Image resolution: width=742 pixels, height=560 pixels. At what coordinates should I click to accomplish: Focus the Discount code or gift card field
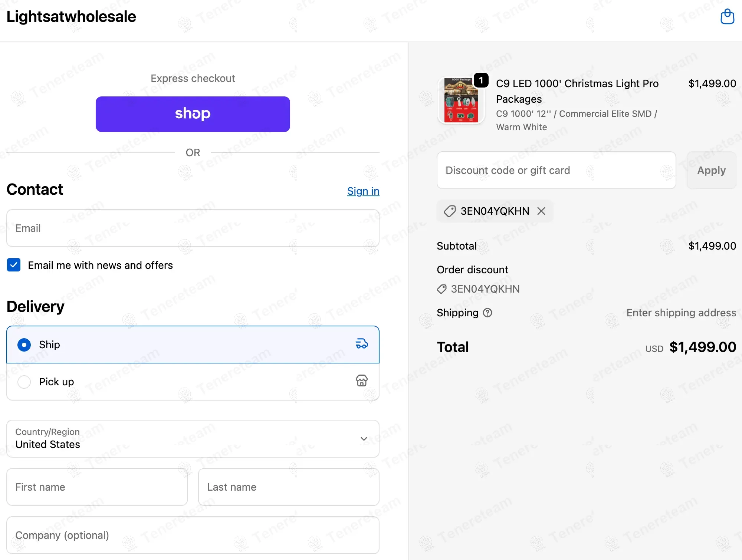[x=556, y=170]
